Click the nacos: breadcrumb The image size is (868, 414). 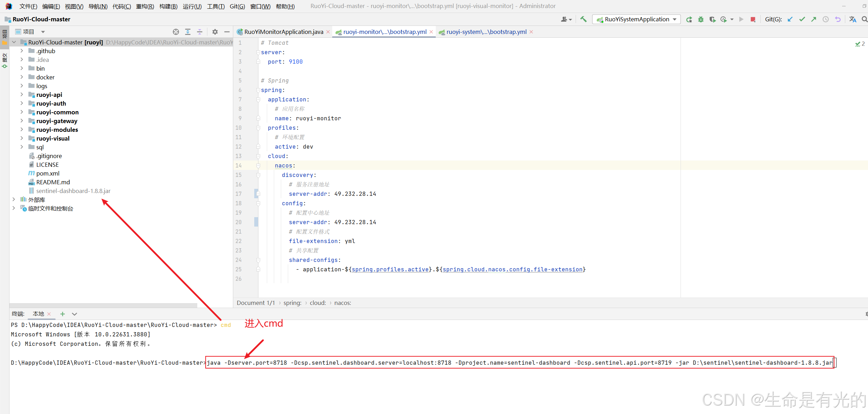[343, 303]
